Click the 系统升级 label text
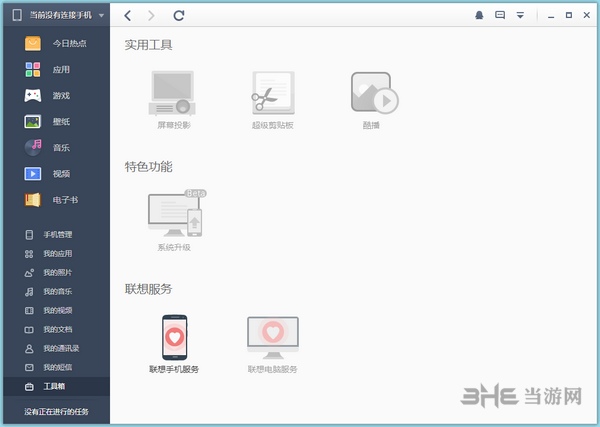This screenshot has height=427, width=600. [x=174, y=248]
